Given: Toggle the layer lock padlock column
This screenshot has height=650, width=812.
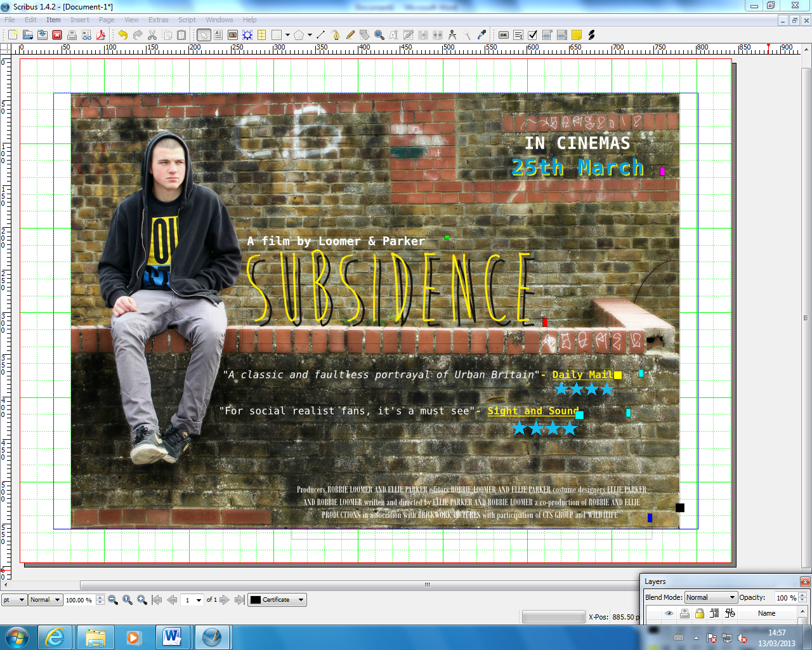Looking at the screenshot, I should point(700,613).
